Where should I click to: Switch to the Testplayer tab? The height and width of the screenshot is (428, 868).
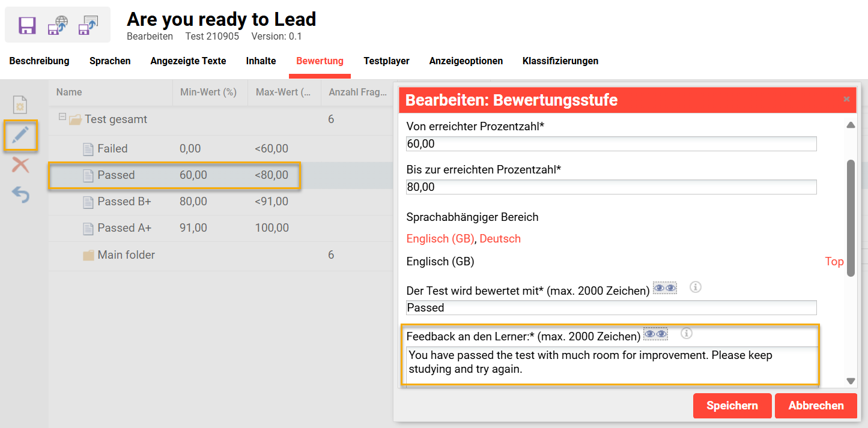[x=386, y=61]
